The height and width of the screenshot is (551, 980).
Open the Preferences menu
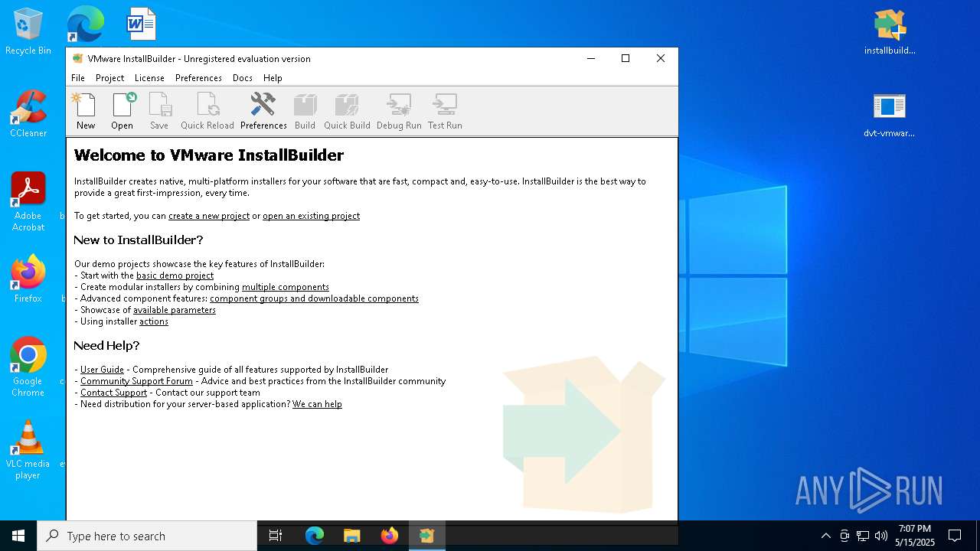point(198,78)
